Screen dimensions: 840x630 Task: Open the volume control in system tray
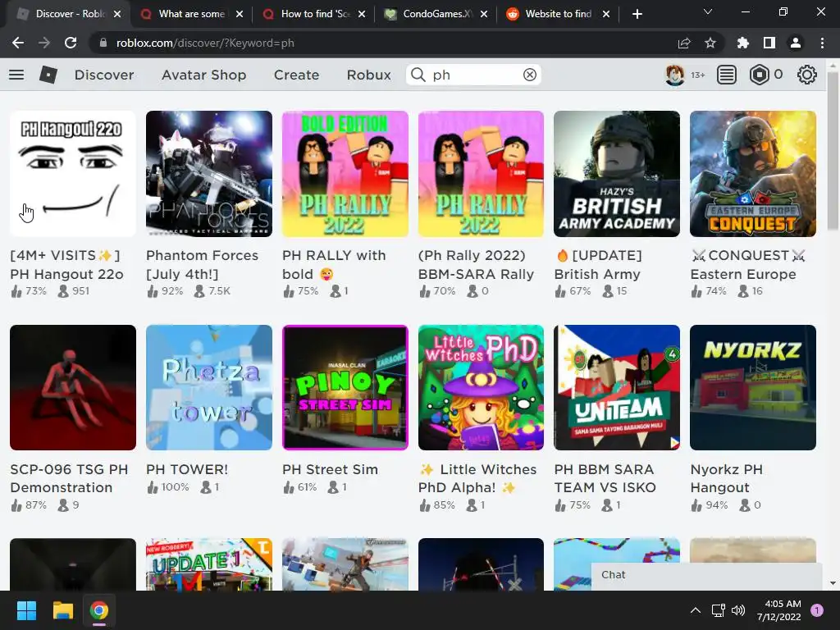pyautogui.click(x=738, y=610)
